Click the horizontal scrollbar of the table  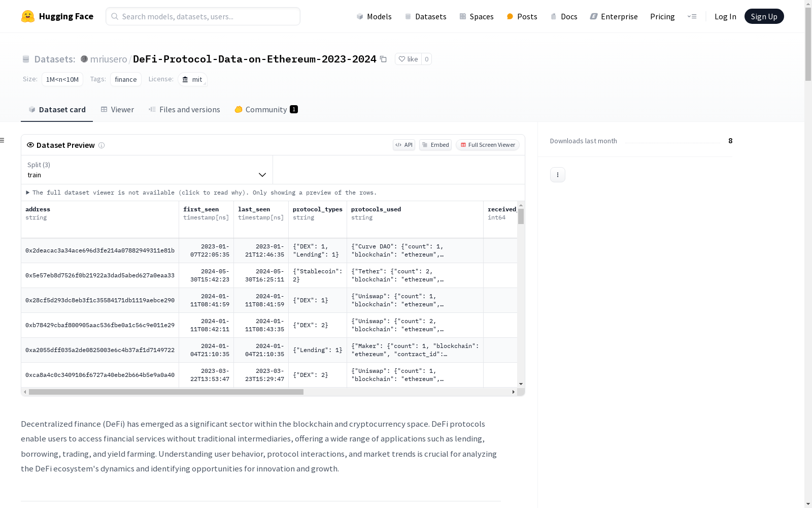tap(166, 392)
